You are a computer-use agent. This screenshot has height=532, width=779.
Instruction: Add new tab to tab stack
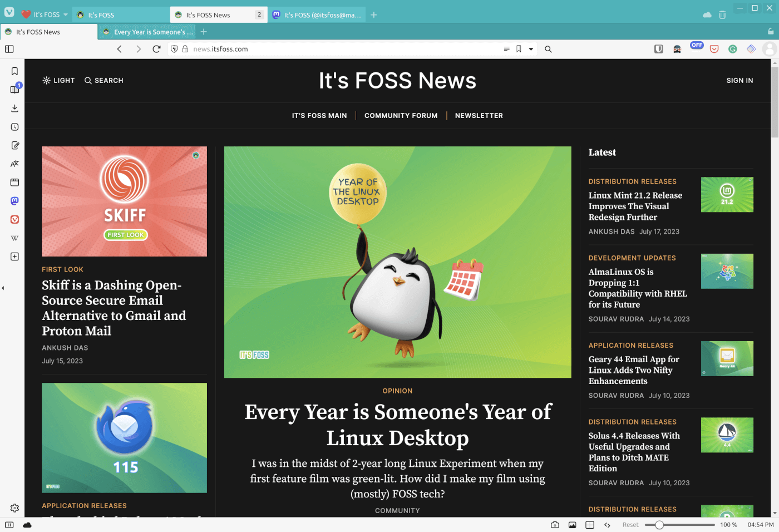(x=204, y=32)
